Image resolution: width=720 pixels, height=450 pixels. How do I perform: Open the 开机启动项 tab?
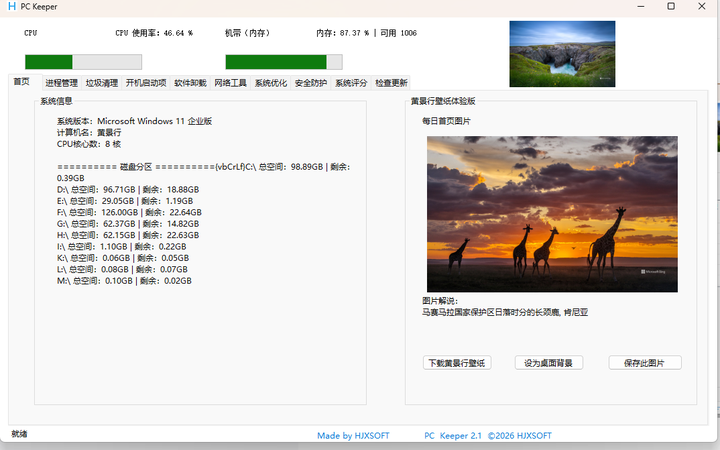[146, 83]
